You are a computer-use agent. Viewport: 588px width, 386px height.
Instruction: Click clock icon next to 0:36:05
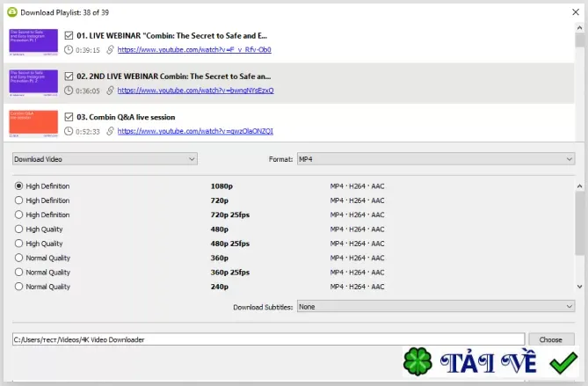[69, 91]
